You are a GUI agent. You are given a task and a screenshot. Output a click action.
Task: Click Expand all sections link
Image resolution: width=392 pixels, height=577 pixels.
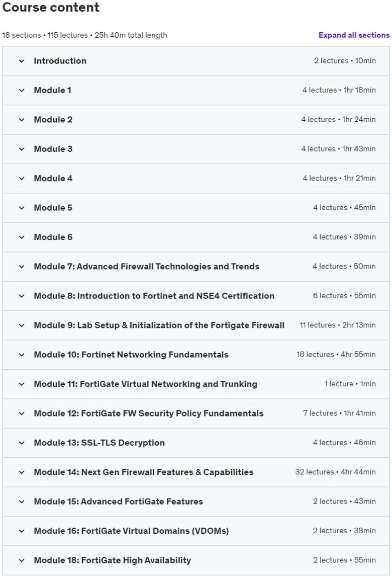[354, 35]
